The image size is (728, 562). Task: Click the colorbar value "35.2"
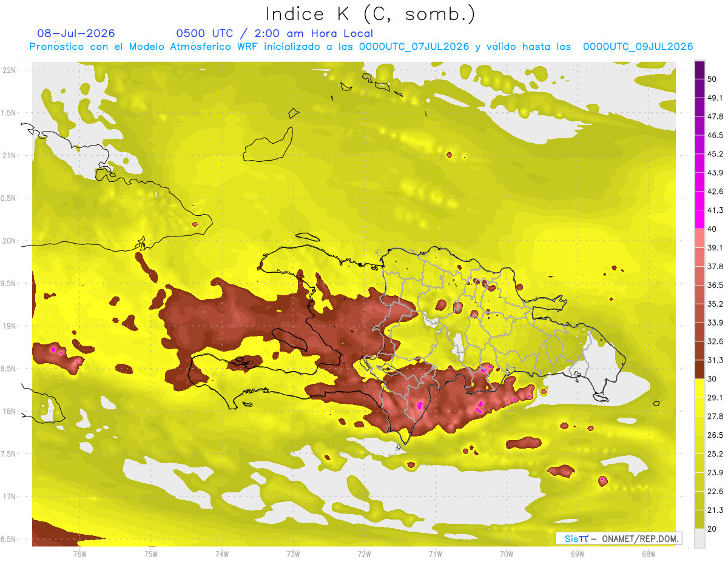pos(715,304)
